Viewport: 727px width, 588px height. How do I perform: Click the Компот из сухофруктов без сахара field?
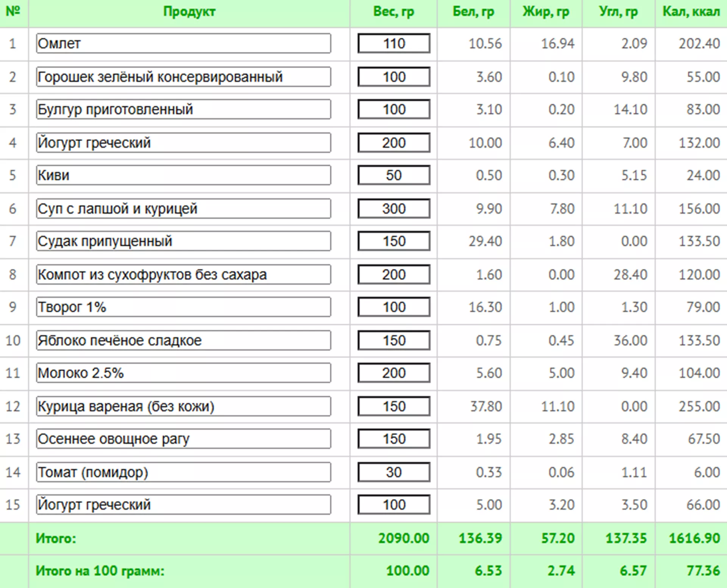[184, 275]
